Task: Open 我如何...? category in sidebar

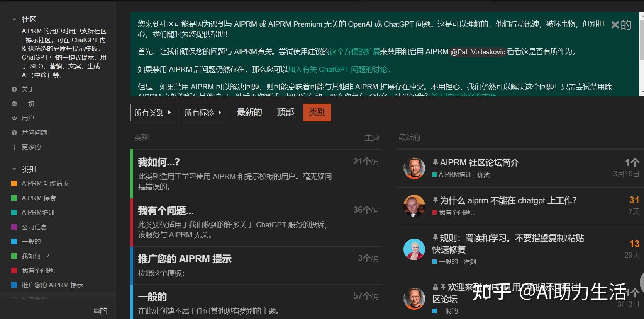Action: tap(36, 256)
